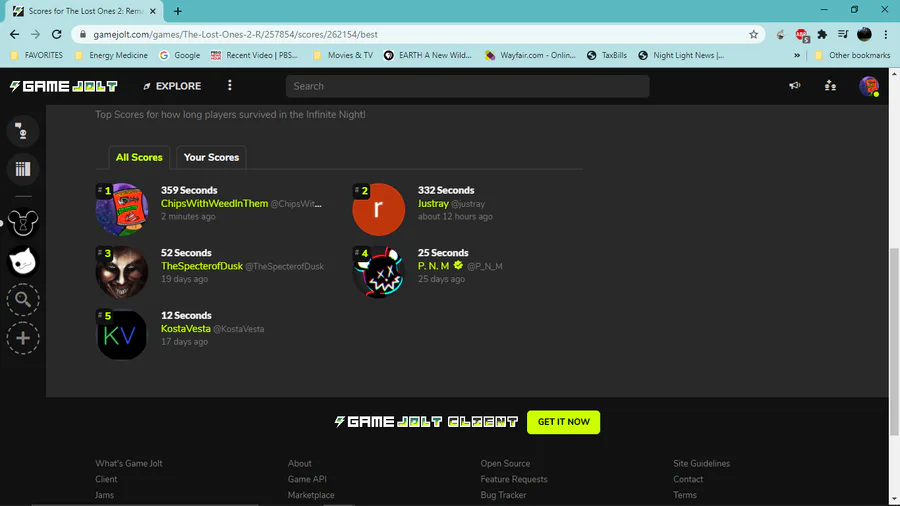The image size is (900, 506).
Task: Open the bear community icon in sidebar
Action: (x=23, y=223)
